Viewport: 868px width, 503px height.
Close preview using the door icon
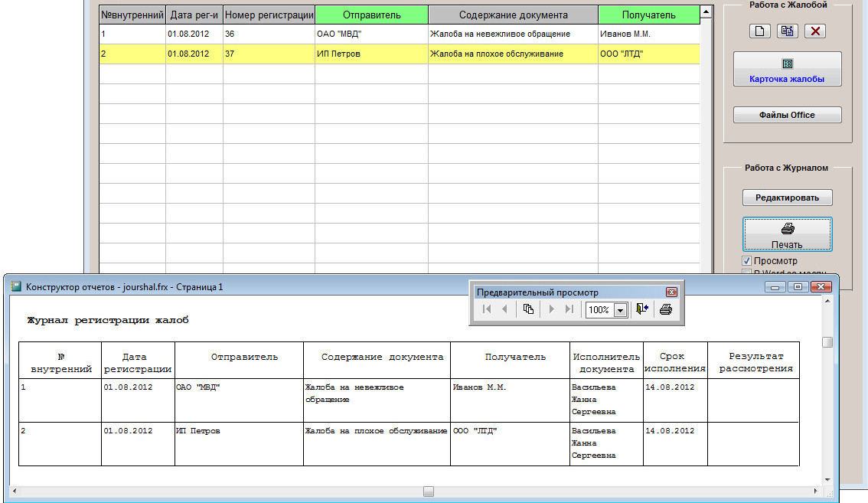pyautogui.click(x=642, y=309)
